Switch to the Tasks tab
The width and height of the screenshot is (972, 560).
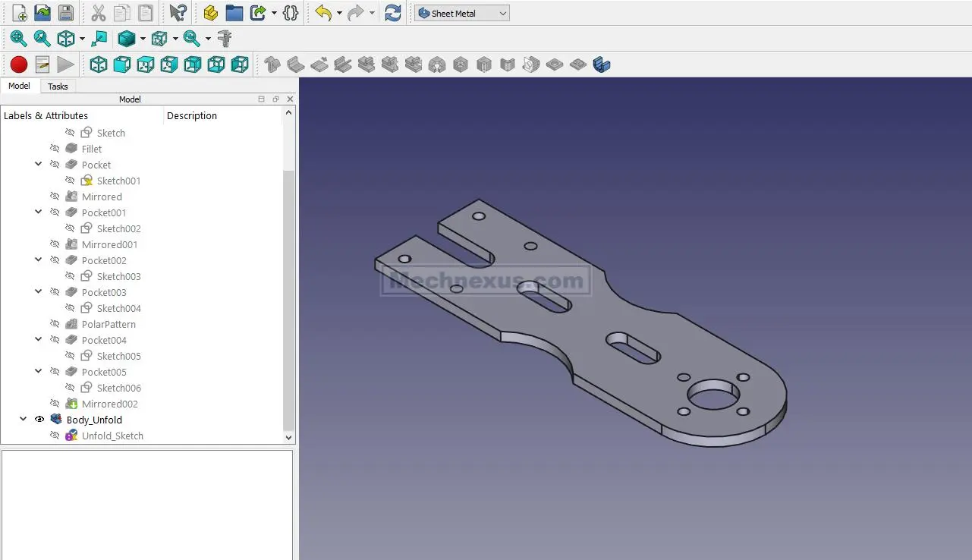[x=58, y=87]
